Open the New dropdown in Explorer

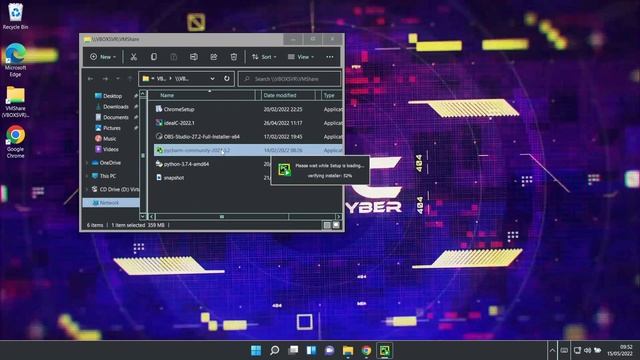pyautogui.click(x=103, y=57)
